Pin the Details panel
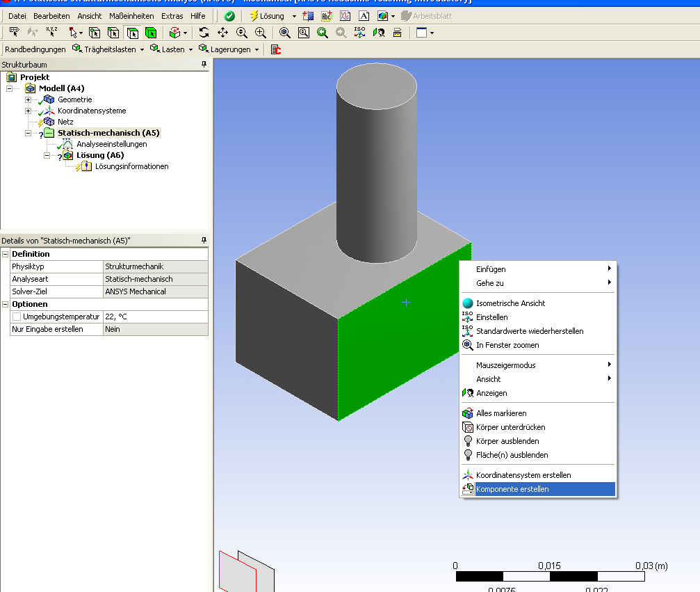The image size is (700, 592). pyautogui.click(x=204, y=241)
